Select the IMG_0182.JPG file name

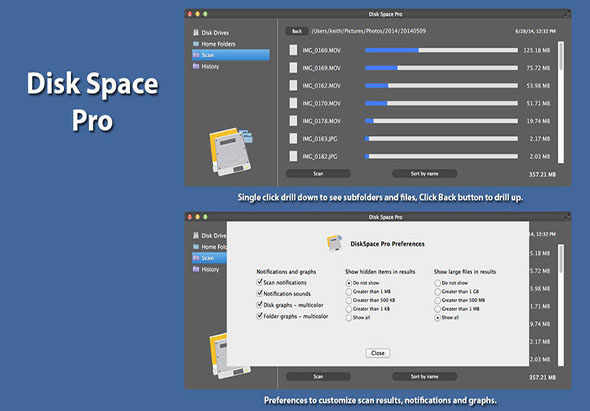pyautogui.click(x=320, y=157)
